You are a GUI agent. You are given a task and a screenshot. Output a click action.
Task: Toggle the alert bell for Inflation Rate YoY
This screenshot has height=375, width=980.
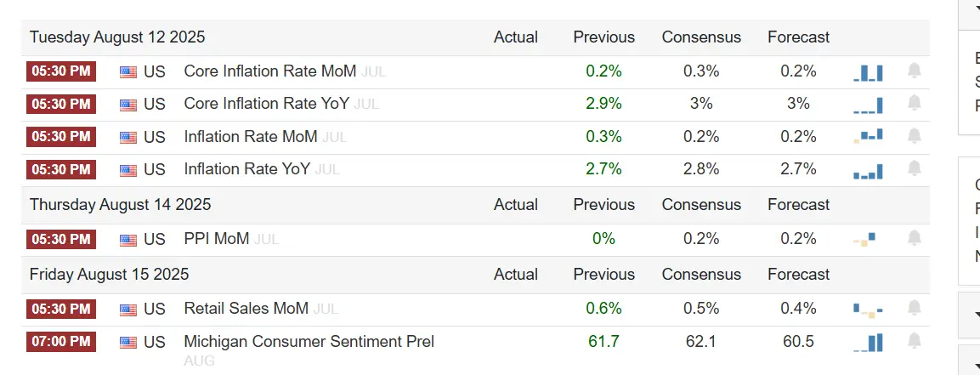[915, 168]
